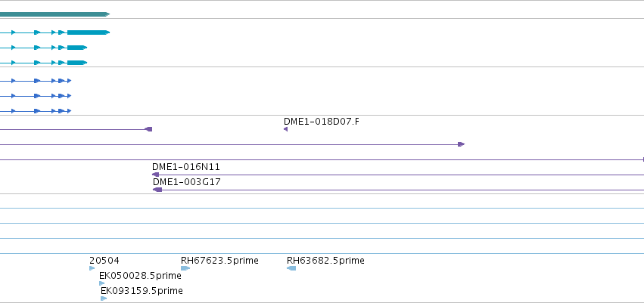Select the EK093159.5prime arrow glyph
This screenshot has height=303, width=644.
[x=104, y=298]
